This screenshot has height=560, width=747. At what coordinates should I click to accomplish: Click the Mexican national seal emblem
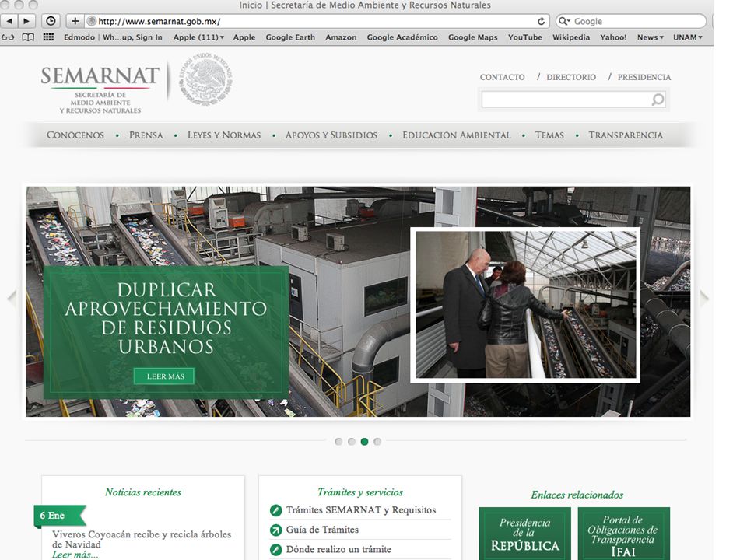[205, 79]
